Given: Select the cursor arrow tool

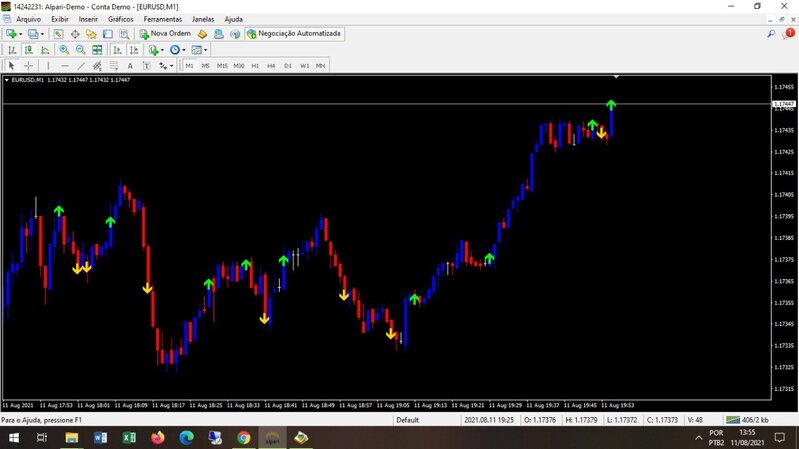Looking at the screenshot, I should point(11,66).
